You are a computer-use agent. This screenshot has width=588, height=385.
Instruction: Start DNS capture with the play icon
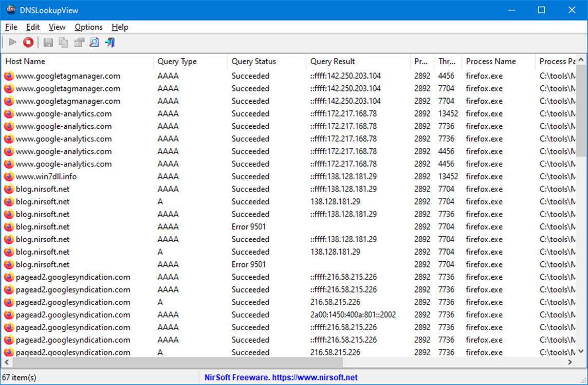12,42
